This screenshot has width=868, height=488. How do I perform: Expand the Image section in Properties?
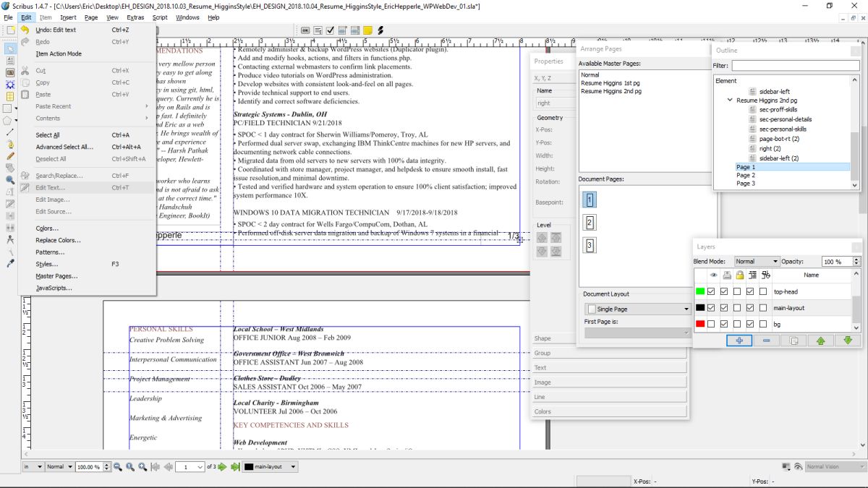coord(609,382)
